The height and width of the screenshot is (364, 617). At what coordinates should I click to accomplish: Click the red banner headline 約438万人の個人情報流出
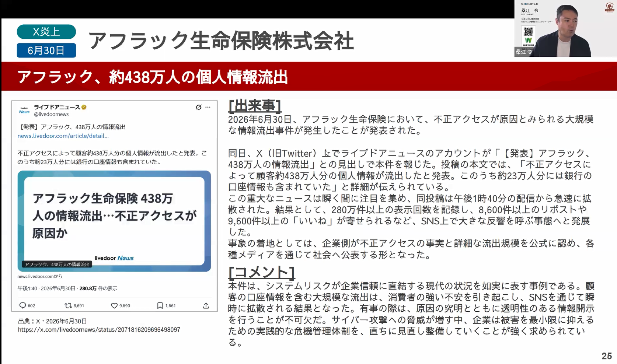tap(198, 77)
